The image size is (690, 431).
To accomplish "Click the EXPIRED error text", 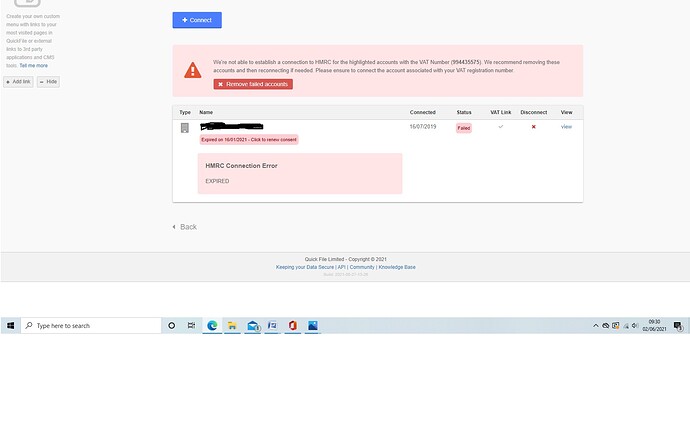I will (217, 181).
